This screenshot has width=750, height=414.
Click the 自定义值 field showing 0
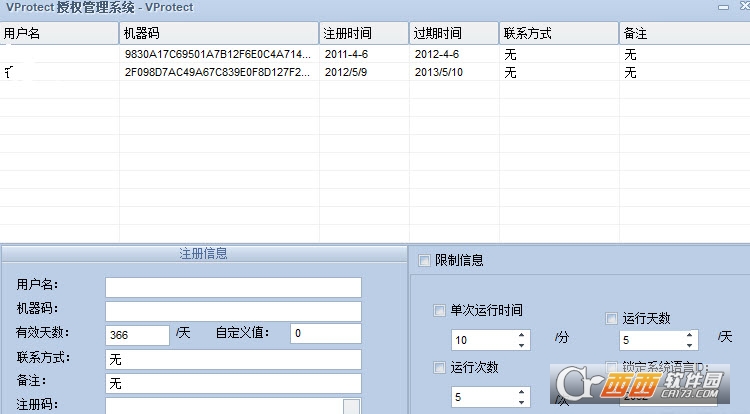click(326, 333)
